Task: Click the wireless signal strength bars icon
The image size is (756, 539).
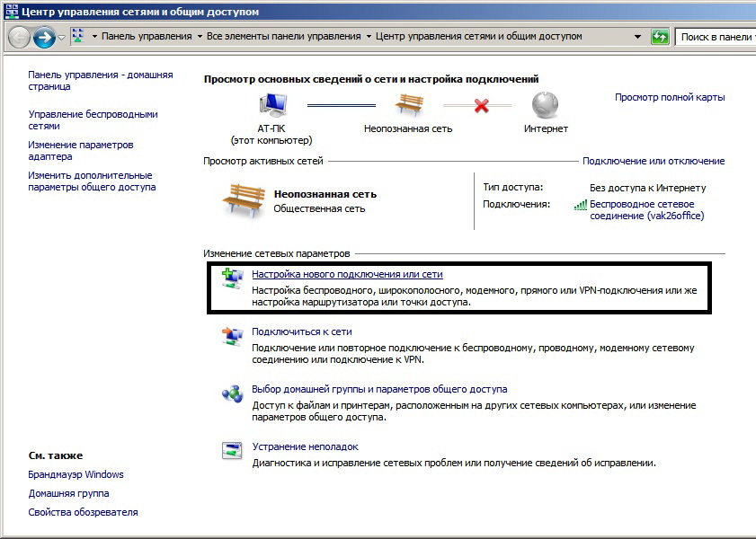Action: point(581,205)
